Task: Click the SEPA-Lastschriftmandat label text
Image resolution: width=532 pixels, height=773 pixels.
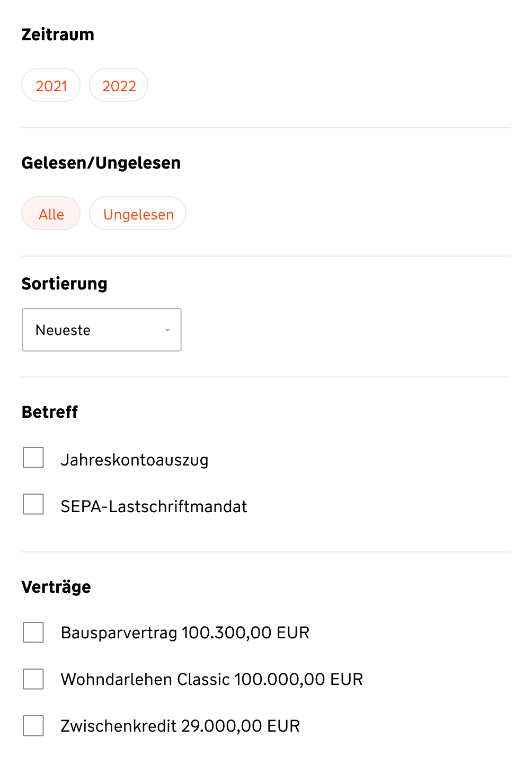Action: coord(154,506)
